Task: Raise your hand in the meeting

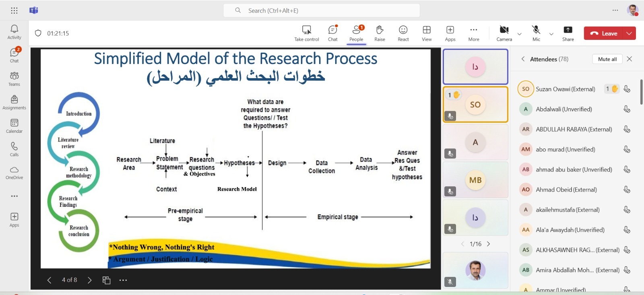Action: tap(380, 33)
